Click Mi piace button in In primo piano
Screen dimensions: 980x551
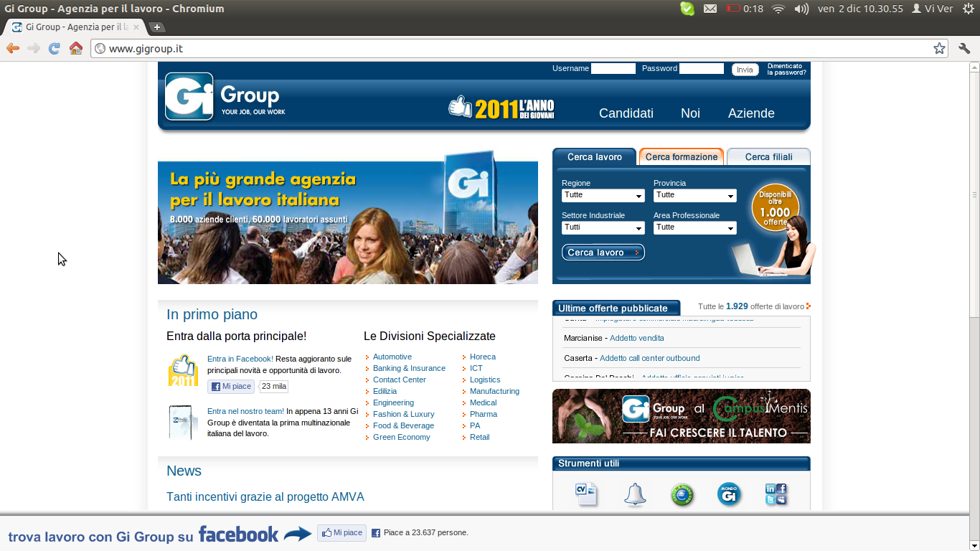tap(231, 387)
